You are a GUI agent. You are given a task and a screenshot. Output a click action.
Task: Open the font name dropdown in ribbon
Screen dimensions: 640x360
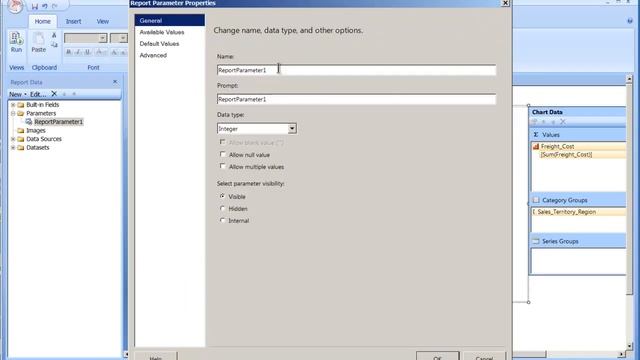coord(102,38)
